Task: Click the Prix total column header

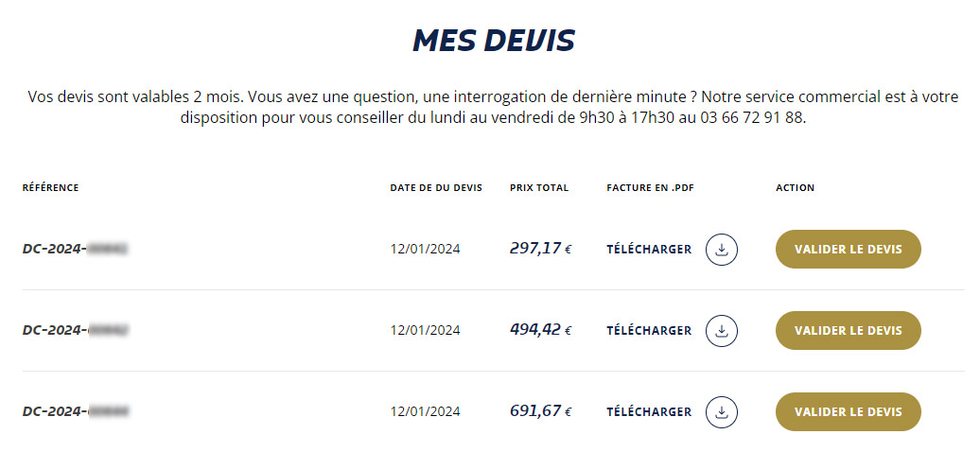Action: [539, 187]
